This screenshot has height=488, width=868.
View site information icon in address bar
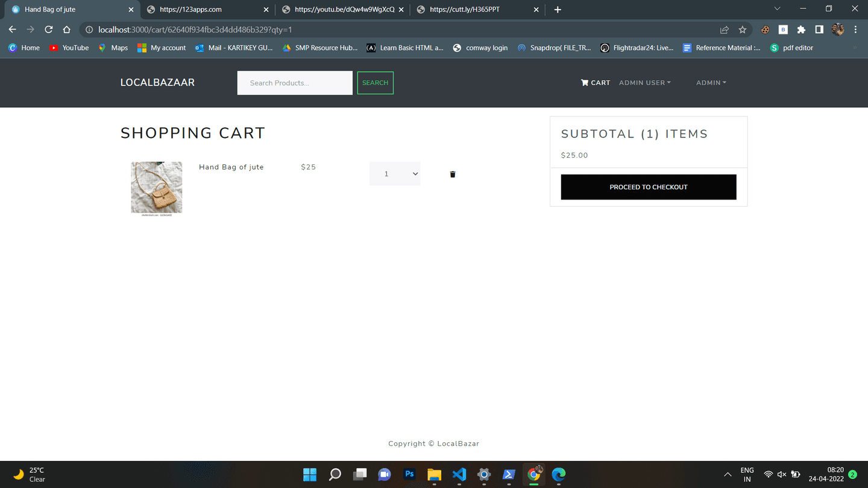tap(89, 30)
